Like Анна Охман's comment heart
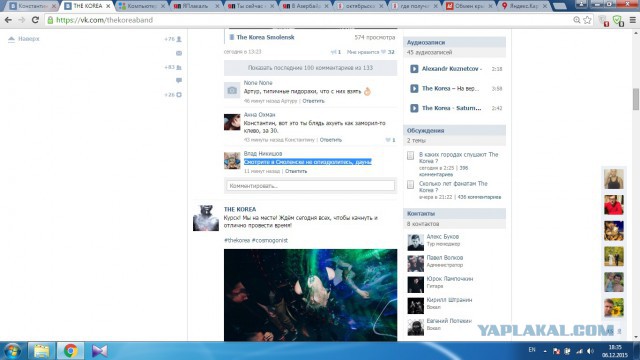The height and width of the screenshot is (360, 640). (388, 140)
